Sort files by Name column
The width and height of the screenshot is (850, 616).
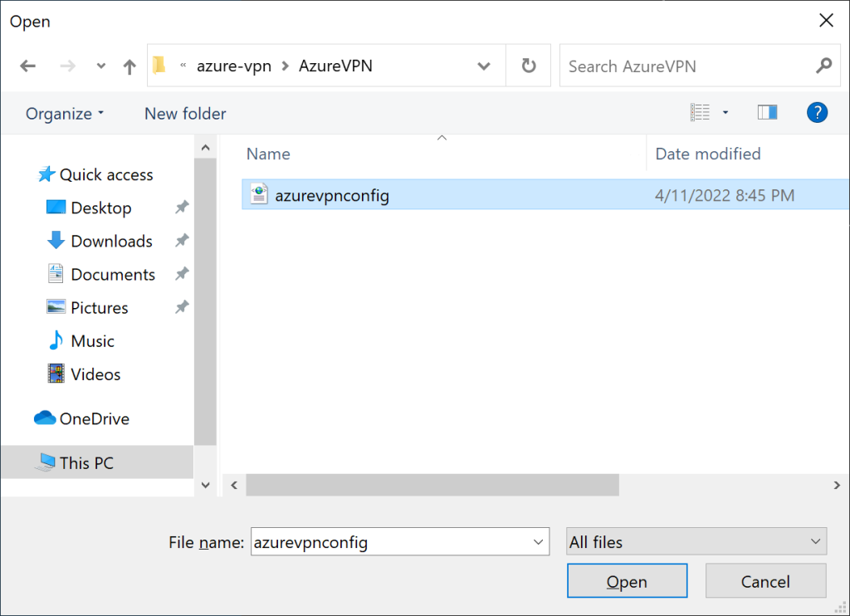click(x=268, y=154)
